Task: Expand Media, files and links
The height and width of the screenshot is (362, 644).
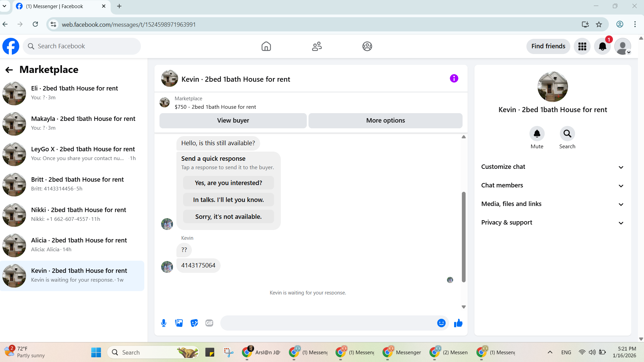Action: click(x=553, y=204)
